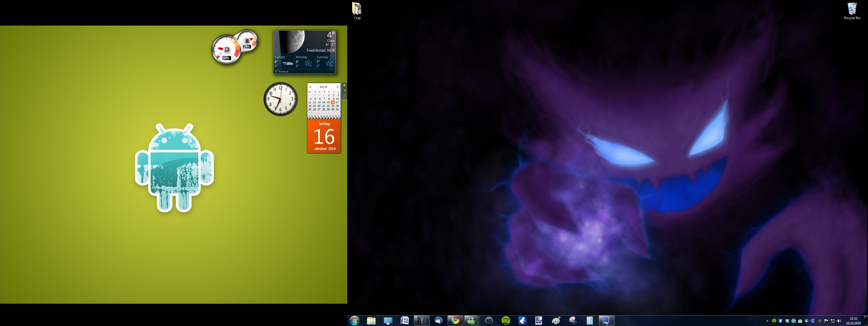The width and height of the screenshot is (868, 326).
Task: Click the Sunday forecast in weather gadget
Action: pos(284,62)
